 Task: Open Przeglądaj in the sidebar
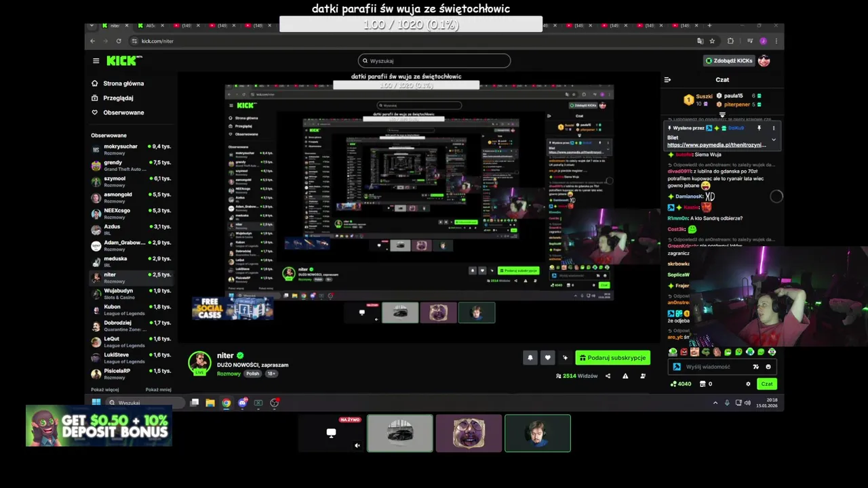112,98
